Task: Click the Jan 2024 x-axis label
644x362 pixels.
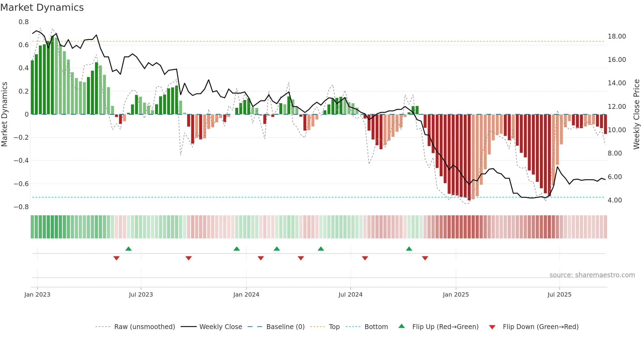Action: pos(246,294)
